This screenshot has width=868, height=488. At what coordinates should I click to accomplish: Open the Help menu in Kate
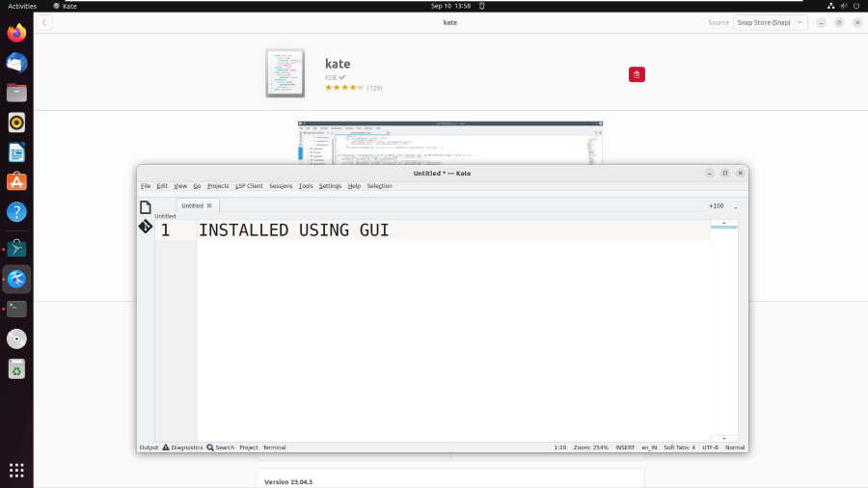pyautogui.click(x=354, y=186)
